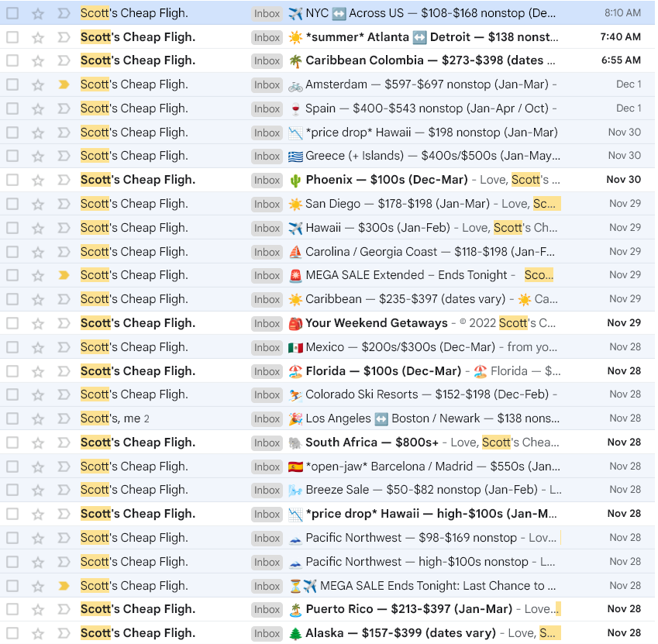
Task: Select checkbox for Mexico $200s/$300s email
Action: coord(12,347)
